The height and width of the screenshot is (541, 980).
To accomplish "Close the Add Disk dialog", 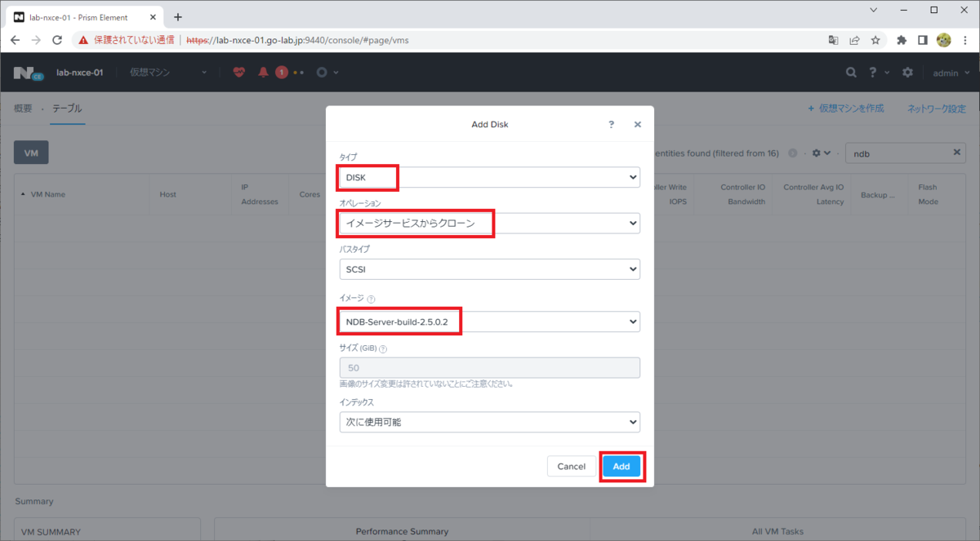I will [637, 124].
